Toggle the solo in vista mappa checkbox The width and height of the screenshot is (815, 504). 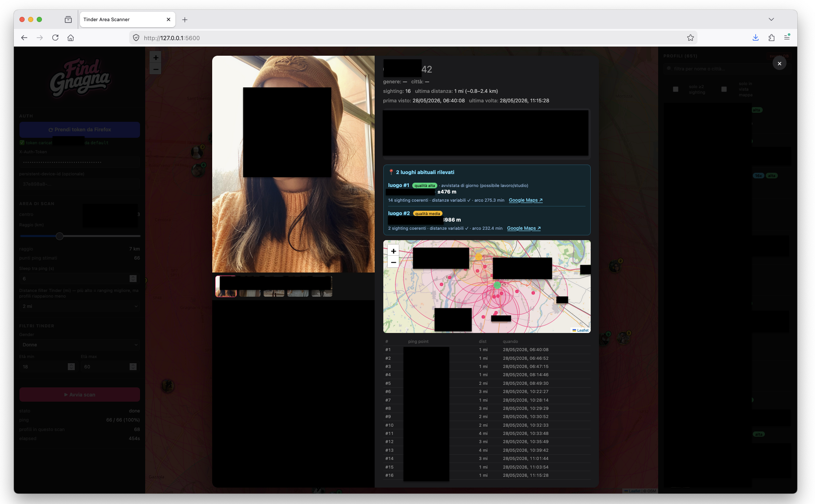point(724,89)
